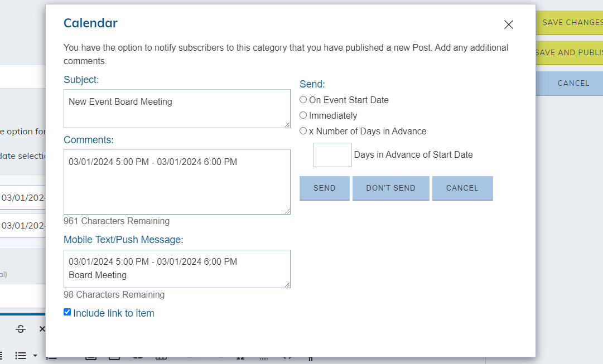This screenshot has height=364, width=603.
Task: Click the bulleted list icon
Action: (21, 356)
